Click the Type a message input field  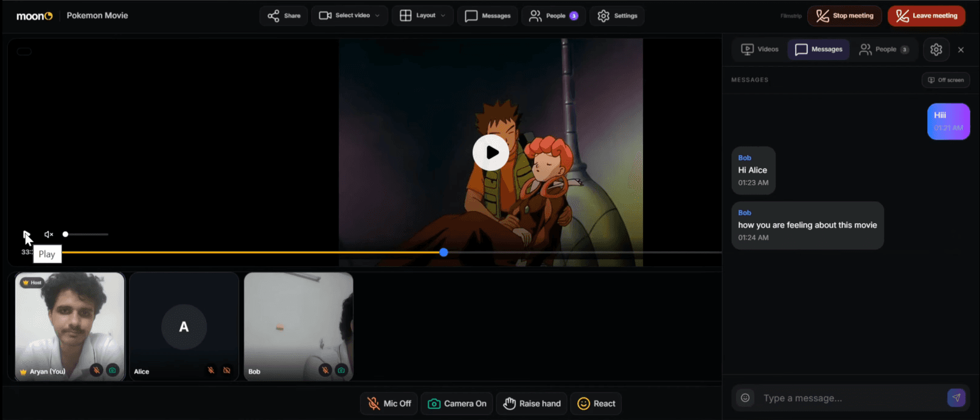pos(851,398)
